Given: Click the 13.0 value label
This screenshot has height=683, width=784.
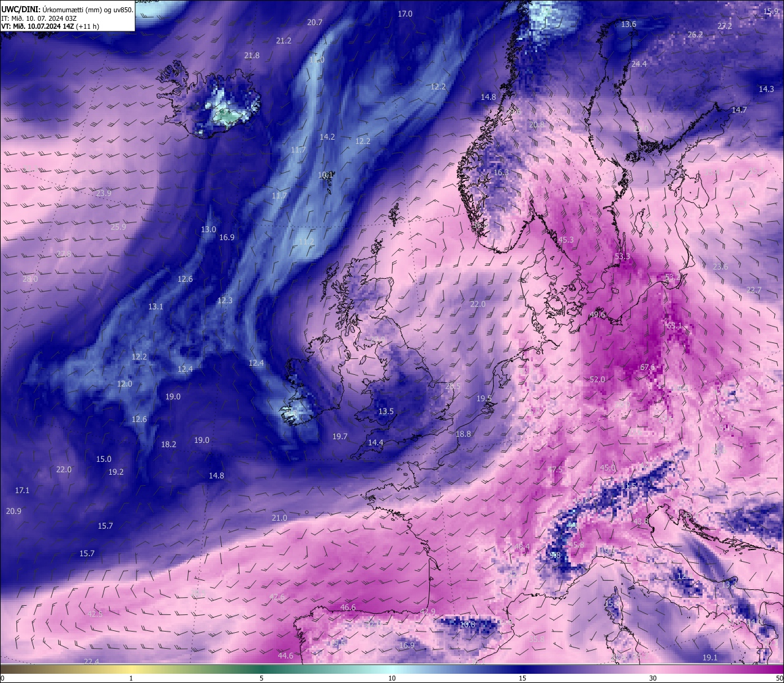Looking at the screenshot, I should tap(208, 229).
